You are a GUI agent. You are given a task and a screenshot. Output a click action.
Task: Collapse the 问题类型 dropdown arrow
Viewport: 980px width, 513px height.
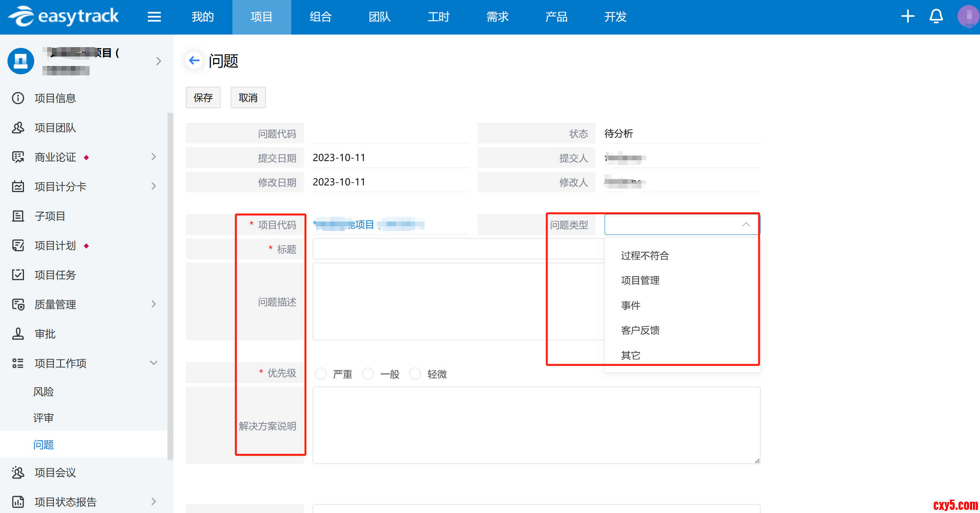pyautogui.click(x=746, y=225)
